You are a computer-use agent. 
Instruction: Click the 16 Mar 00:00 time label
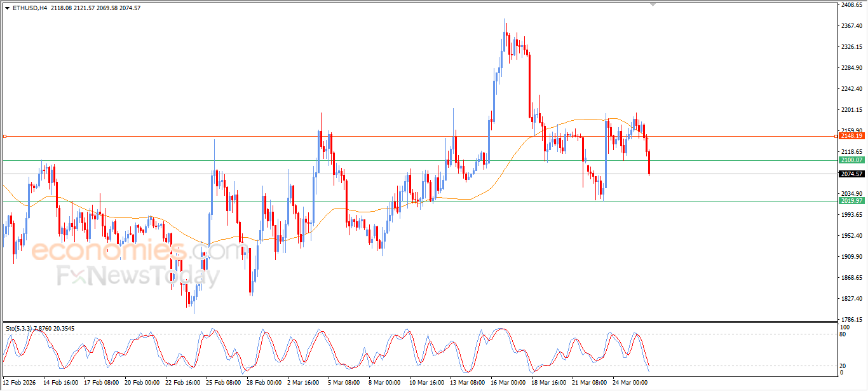pyautogui.click(x=508, y=383)
